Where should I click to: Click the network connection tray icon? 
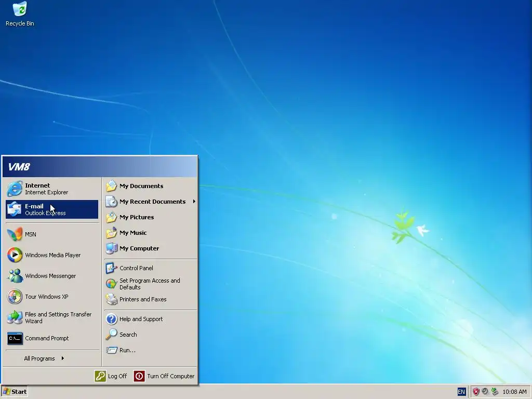pos(495,392)
